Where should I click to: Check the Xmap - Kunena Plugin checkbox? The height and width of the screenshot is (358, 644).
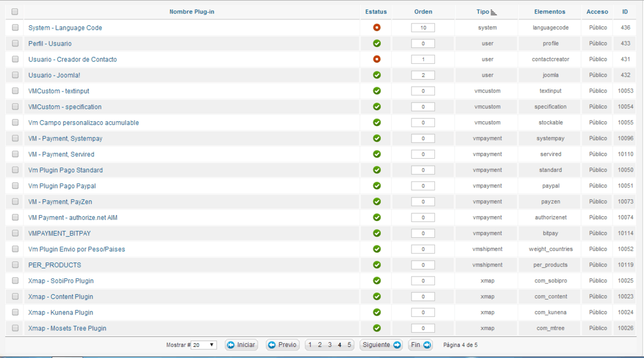click(15, 312)
